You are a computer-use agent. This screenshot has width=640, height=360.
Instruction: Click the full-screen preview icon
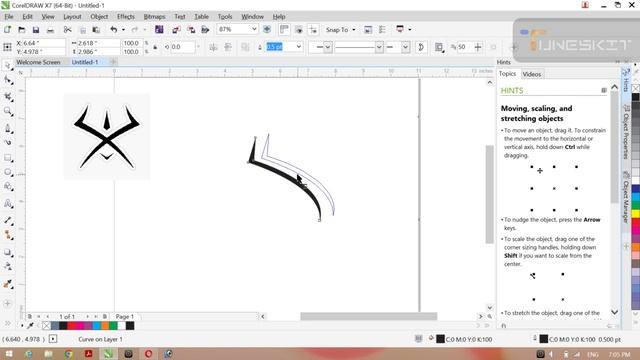point(267,29)
